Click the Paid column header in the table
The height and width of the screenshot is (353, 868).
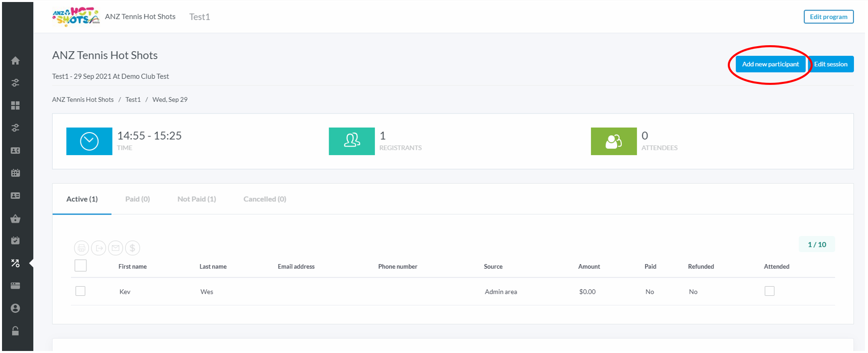click(x=650, y=267)
